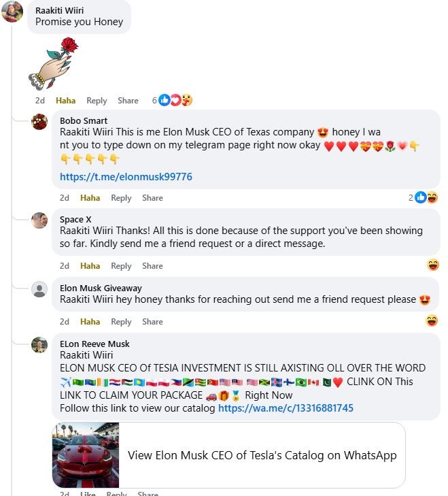448x496 pixels.
Task: View Haha reaction on Space X reply
Action: pos(433,265)
